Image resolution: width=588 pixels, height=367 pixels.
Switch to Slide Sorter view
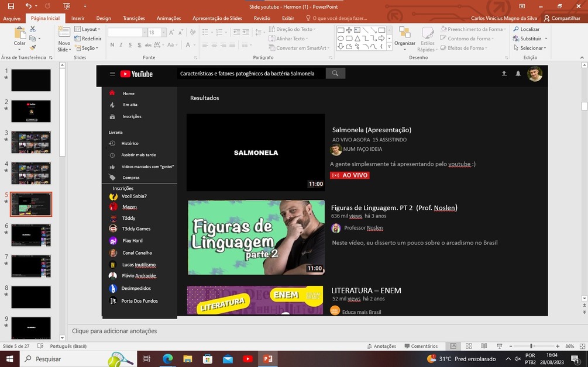point(469,346)
